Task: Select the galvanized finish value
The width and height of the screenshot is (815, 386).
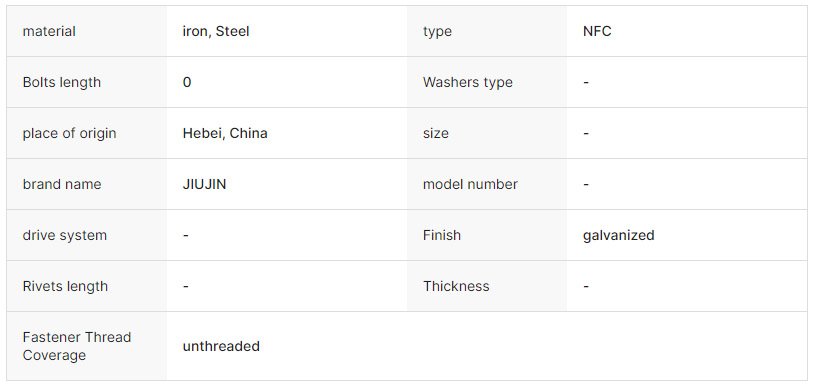Action: [618, 235]
